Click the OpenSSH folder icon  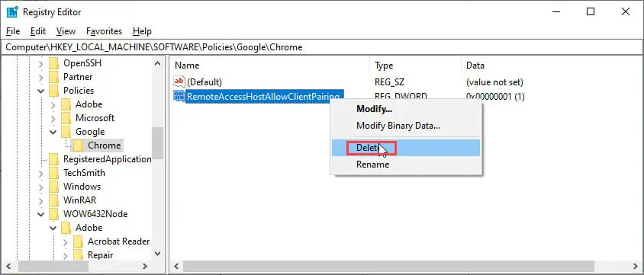pyautogui.click(x=54, y=63)
